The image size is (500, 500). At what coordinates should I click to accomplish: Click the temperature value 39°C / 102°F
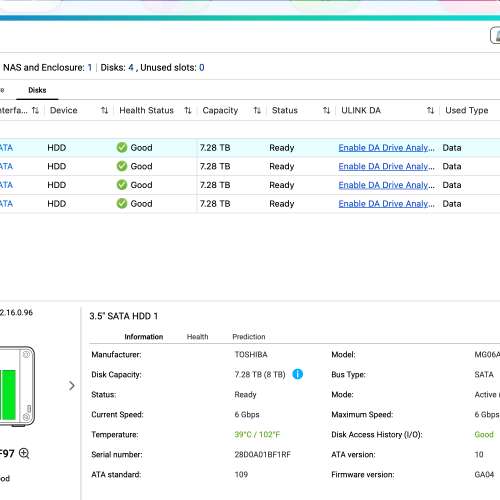point(257,434)
